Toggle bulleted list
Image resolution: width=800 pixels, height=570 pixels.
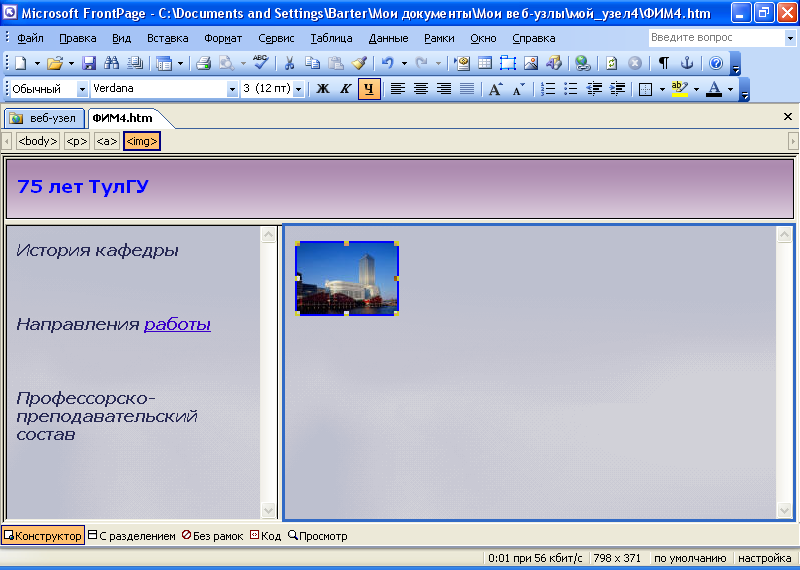[571, 89]
